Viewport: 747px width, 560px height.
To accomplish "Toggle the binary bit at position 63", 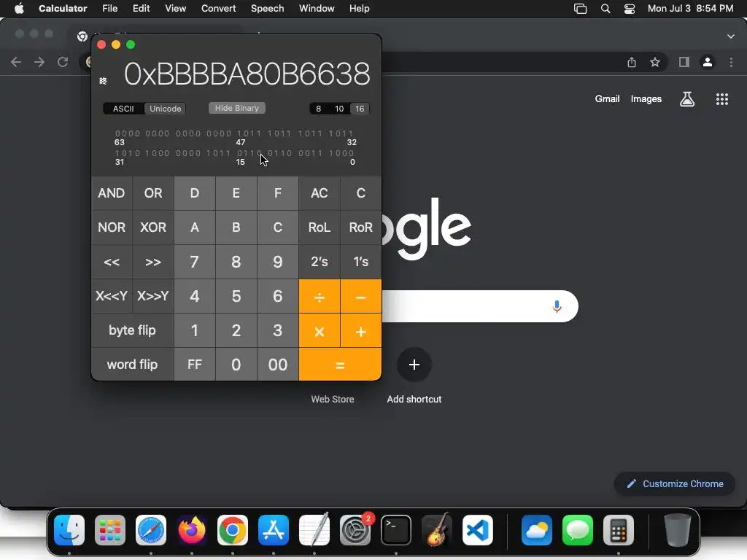I will [x=117, y=134].
